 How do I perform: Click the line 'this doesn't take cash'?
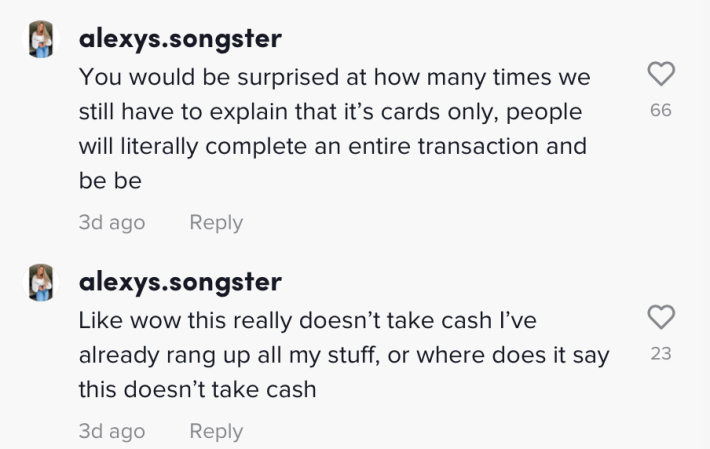click(197, 390)
